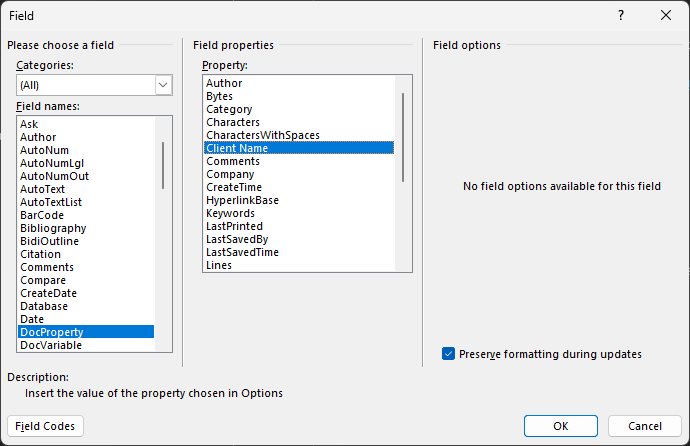Click the Categories dropdown arrow
Screen dimensions: 690x446
tap(163, 85)
